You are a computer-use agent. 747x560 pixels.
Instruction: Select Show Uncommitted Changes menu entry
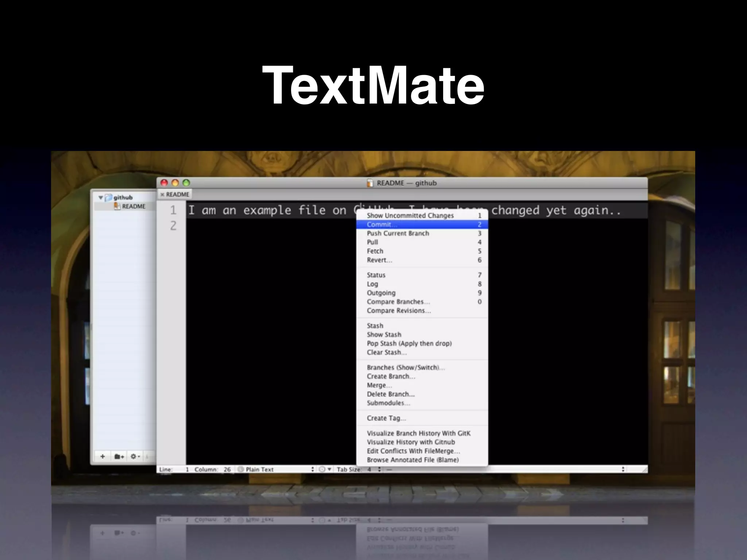[422, 215]
